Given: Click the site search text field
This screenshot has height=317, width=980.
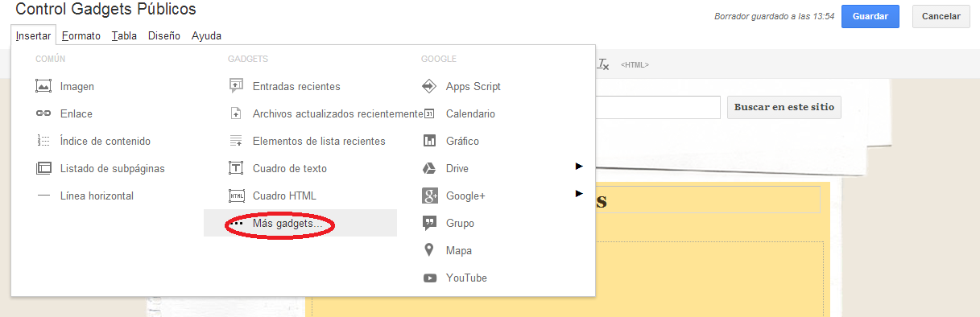Looking at the screenshot, I should click(657, 107).
